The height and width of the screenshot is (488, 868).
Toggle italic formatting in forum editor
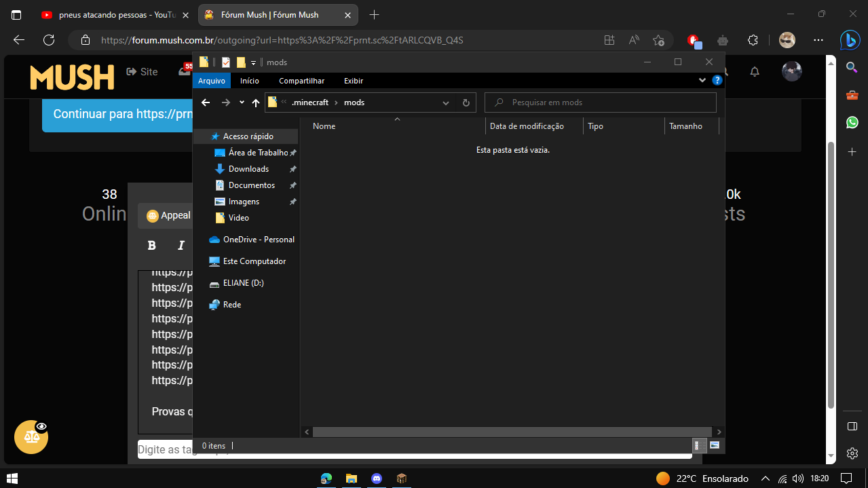(181, 246)
